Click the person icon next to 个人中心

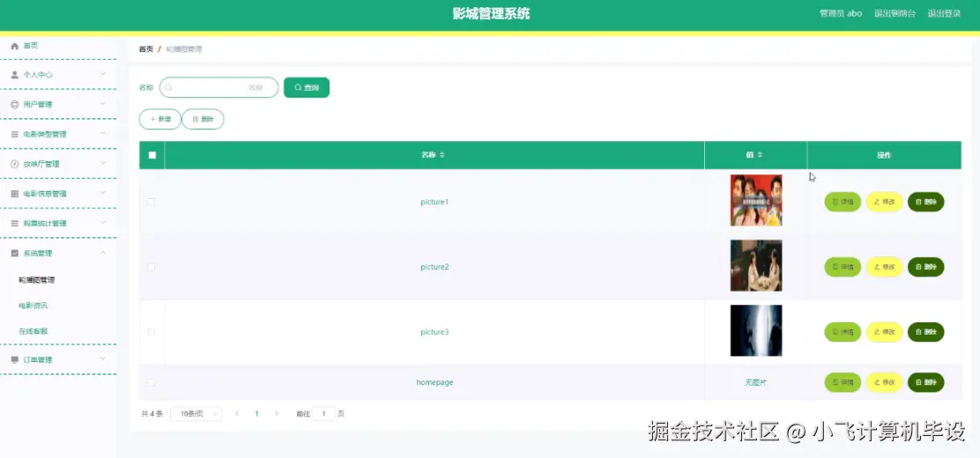pos(15,74)
